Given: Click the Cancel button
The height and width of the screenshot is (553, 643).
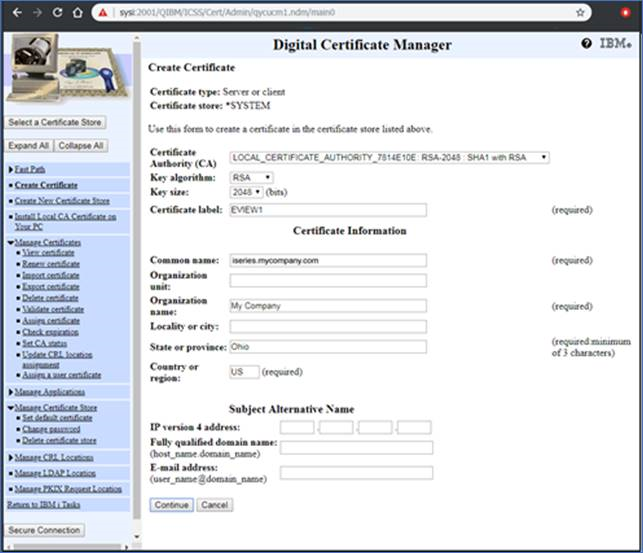Looking at the screenshot, I should [214, 505].
